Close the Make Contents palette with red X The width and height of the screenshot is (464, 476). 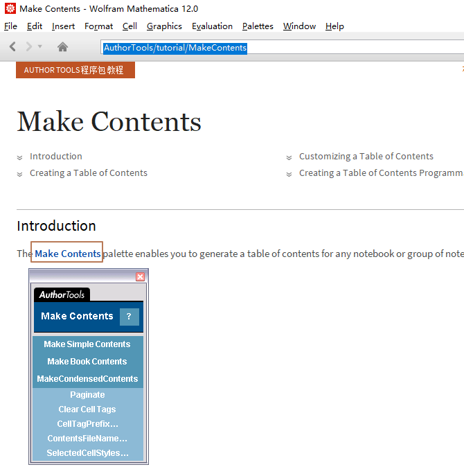coord(140,277)
